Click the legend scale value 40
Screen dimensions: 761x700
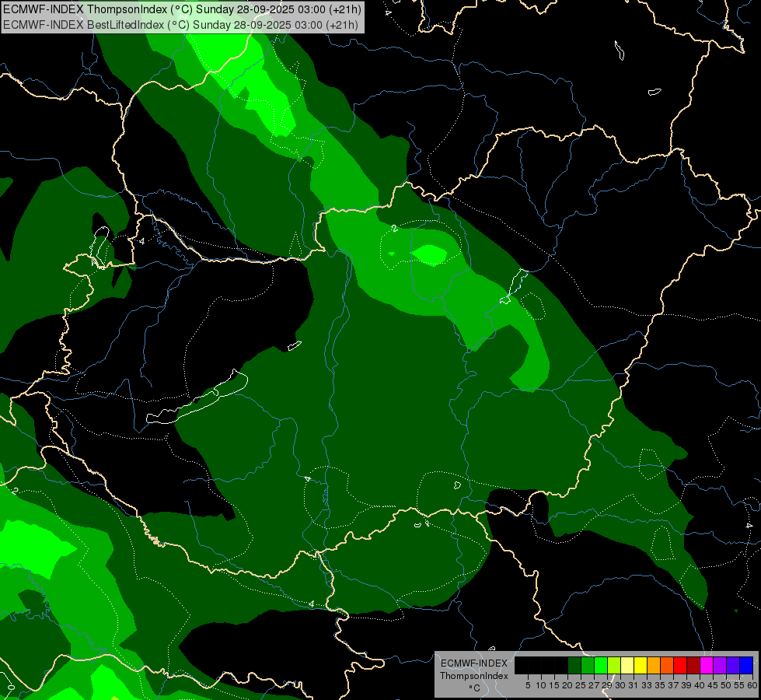tap(699, 685)
